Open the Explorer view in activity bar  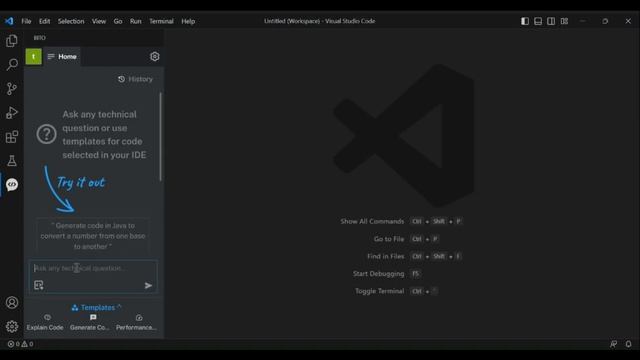(x=12, y=41)
